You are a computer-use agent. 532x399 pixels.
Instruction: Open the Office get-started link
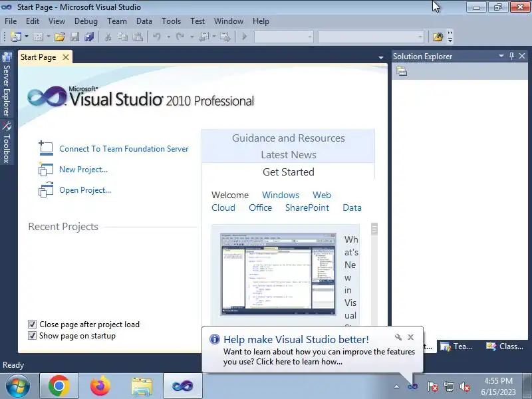coord(260,207)
